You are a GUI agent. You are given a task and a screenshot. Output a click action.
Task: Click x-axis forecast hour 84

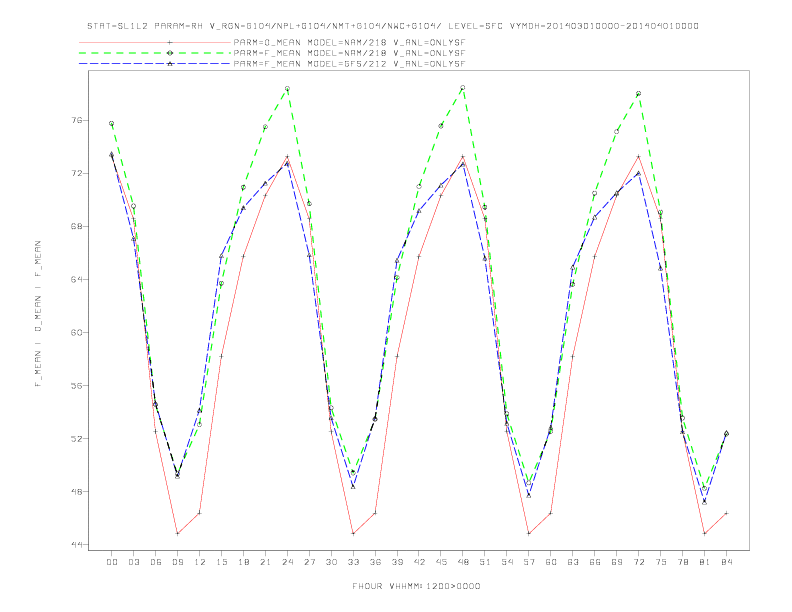[727, 562]
